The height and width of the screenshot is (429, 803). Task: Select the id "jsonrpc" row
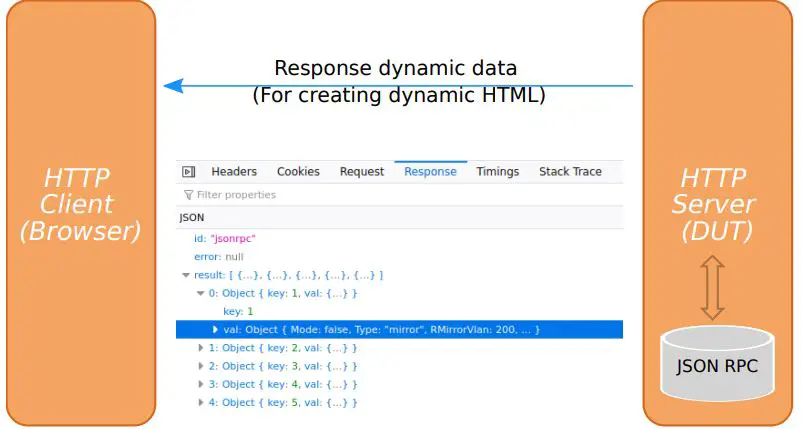pyautogui.click(x=224, y=239)
